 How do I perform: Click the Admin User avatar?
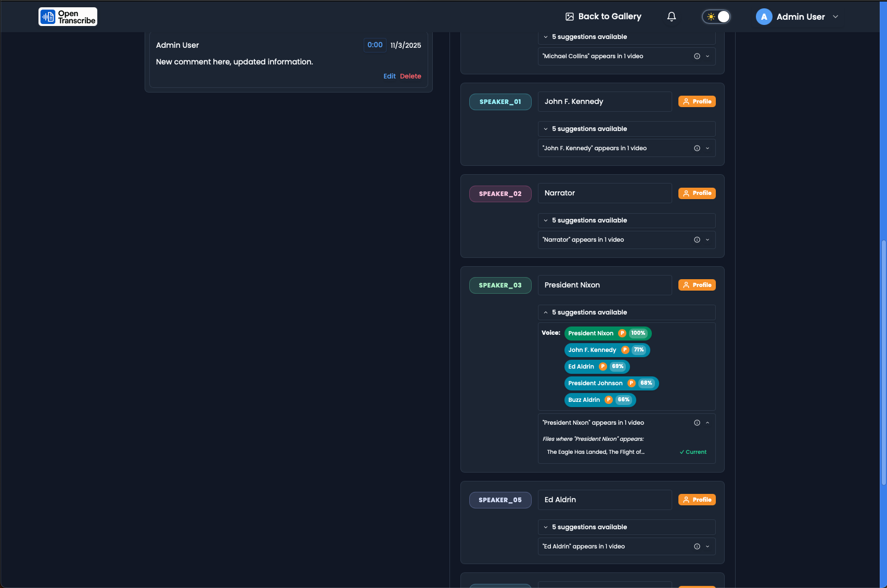tap(764, 17)
